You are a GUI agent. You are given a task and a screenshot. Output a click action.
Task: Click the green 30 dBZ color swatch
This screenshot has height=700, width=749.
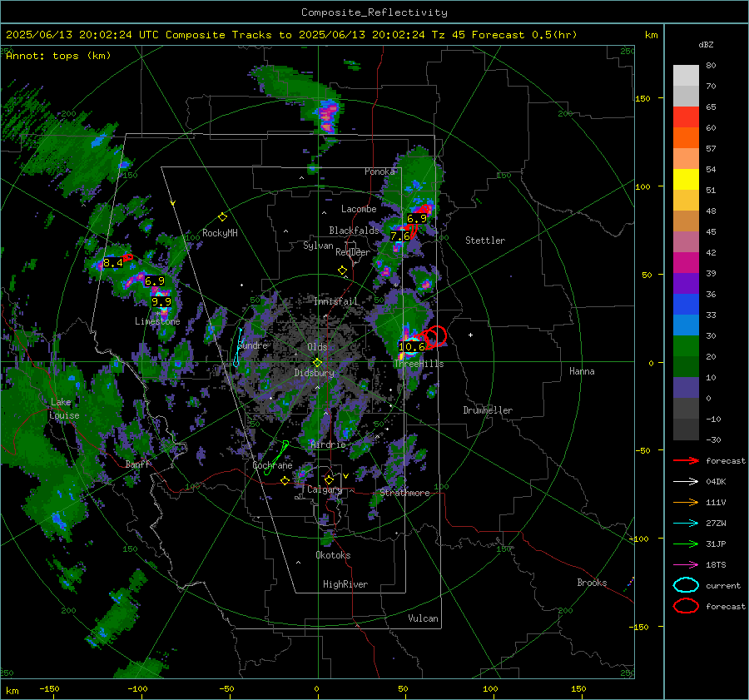(x=686, y=345)
